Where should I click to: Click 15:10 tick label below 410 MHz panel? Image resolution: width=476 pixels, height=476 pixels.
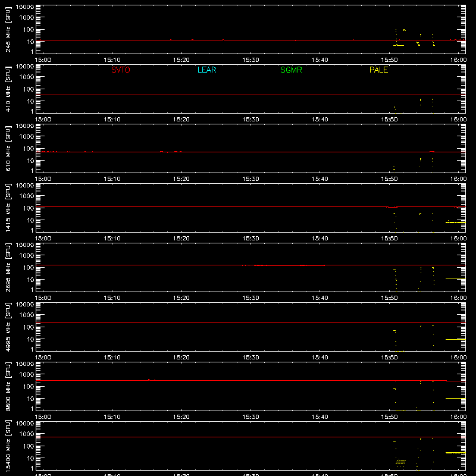[x=112, y=120]
